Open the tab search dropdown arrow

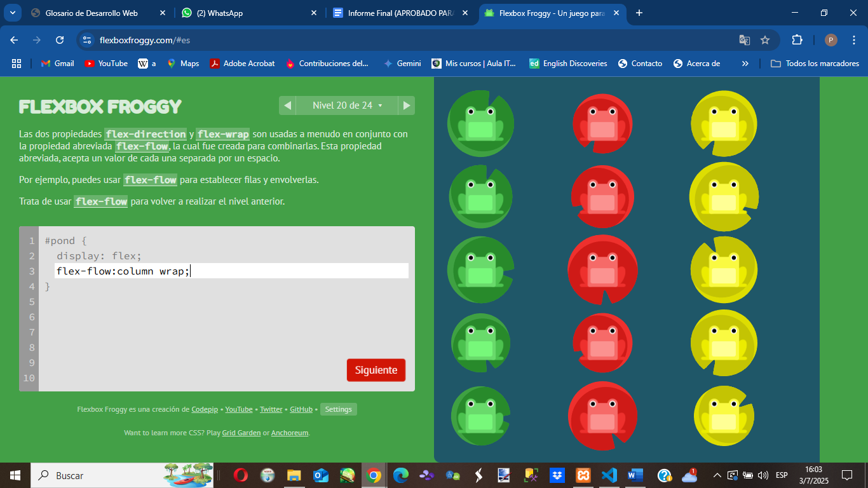pyautogui.click(x=11, y=13)
